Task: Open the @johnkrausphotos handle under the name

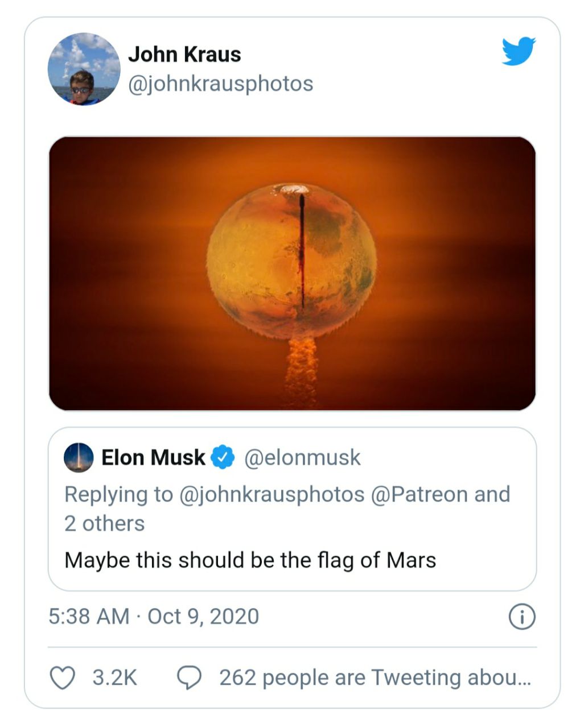Action: click(x=220, y=84)
